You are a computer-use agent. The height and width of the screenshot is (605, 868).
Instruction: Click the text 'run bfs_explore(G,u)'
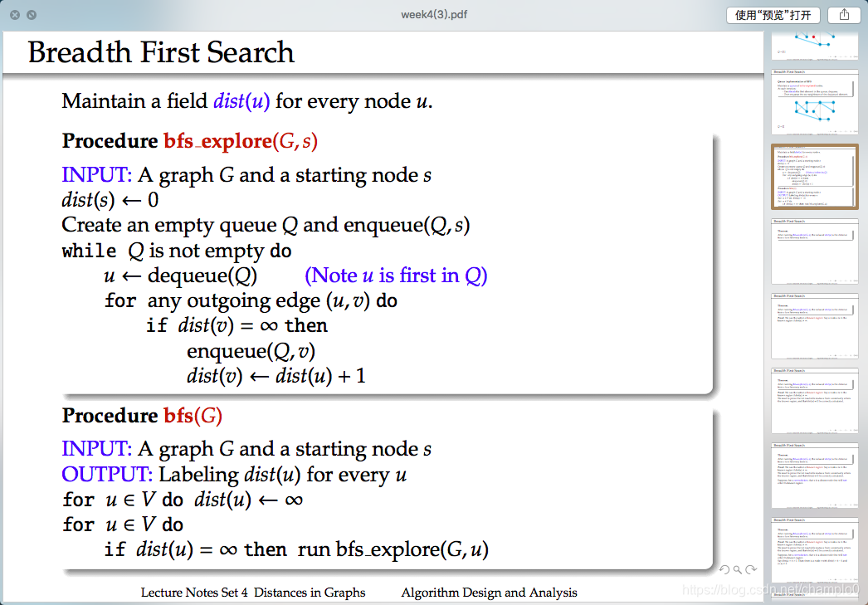point(393,549)
